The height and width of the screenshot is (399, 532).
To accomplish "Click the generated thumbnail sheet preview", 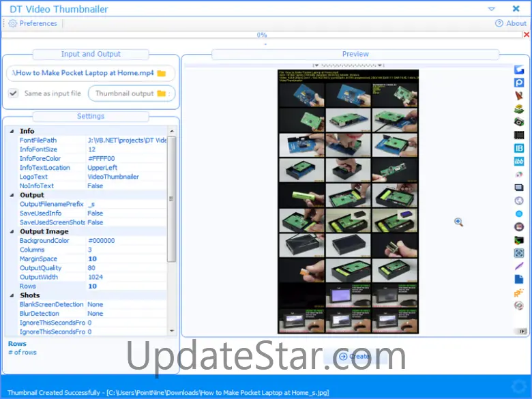I will click(x=348, y=201).
